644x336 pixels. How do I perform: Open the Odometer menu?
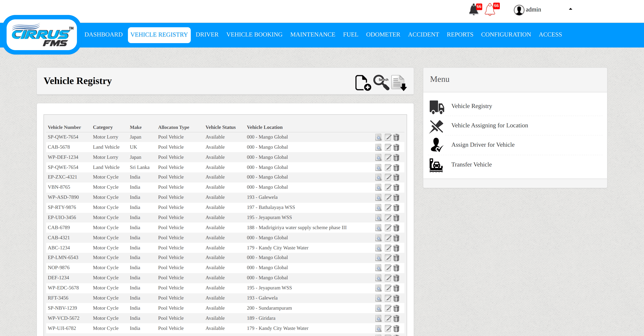tap(383, 35)
